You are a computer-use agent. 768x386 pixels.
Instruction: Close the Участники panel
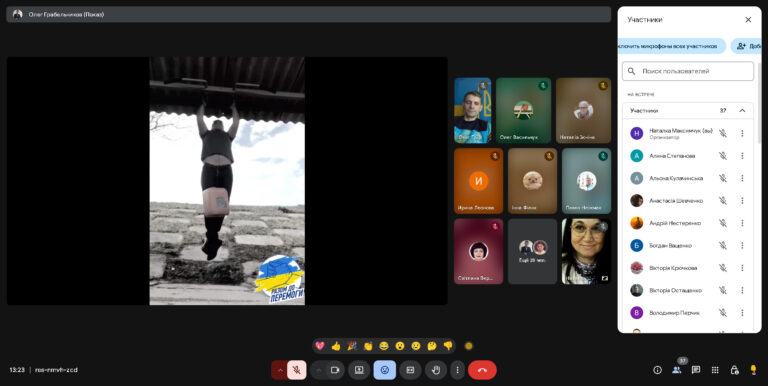(748, 20)
